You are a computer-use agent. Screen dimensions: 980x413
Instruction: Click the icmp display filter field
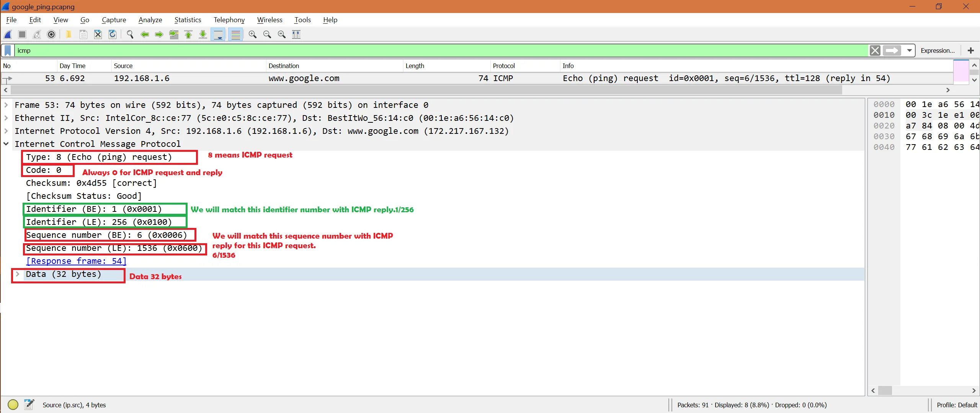click(421, 50)
